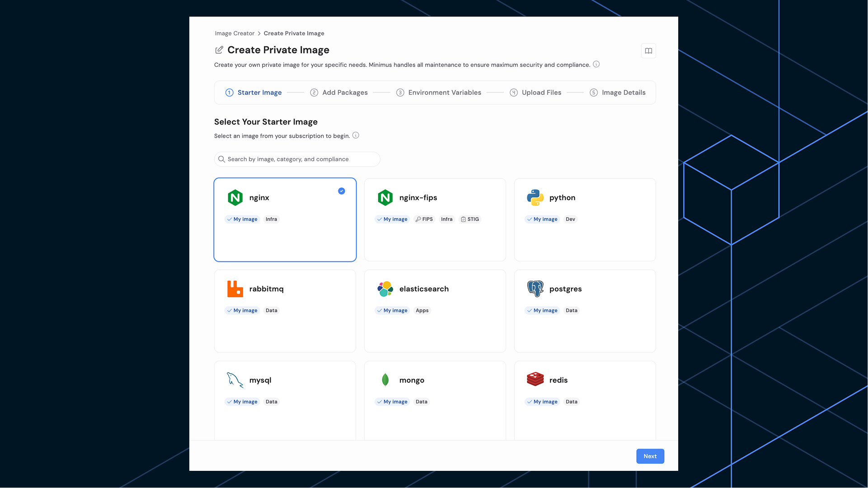Select the elasticsearch image name
The height and width of the screenshot is (488, 868).
click(424, 289)
